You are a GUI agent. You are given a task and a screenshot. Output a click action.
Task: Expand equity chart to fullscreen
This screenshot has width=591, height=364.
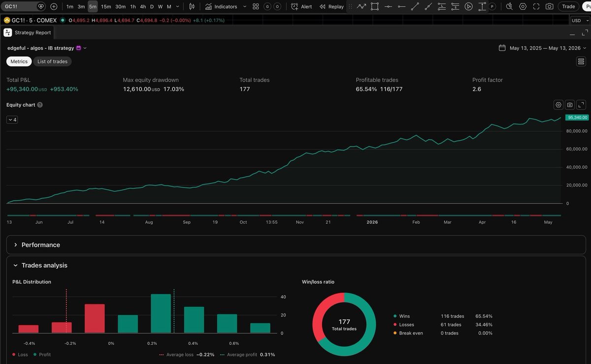[581, 105]
